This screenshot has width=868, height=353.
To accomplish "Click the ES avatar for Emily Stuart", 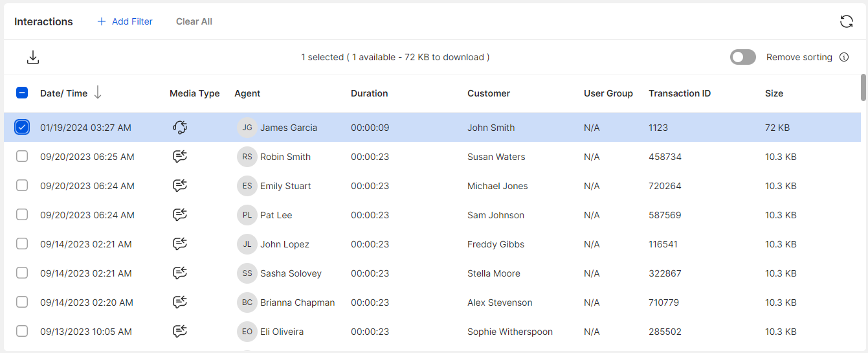I will 247,186.
